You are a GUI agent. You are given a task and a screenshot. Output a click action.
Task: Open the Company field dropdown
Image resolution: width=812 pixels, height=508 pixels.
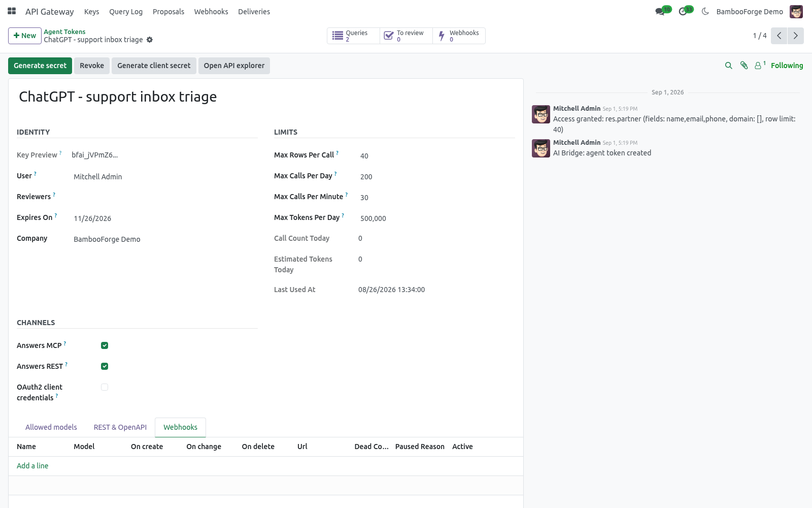pyautogui.click(x=164, y=239)
